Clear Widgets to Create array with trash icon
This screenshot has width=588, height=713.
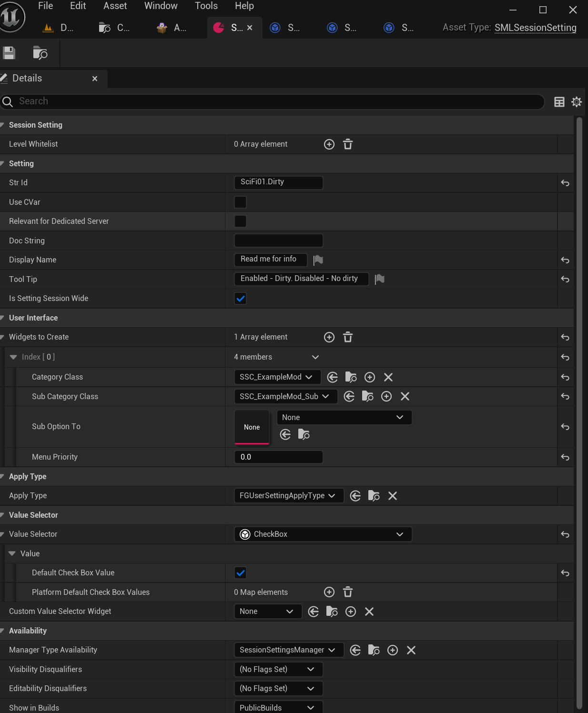tap(348, 337)
